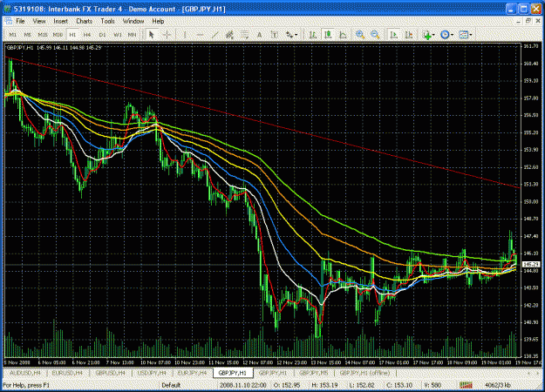
Task: Click the C: 153.10 status value
Action: [x=399, y=385]
